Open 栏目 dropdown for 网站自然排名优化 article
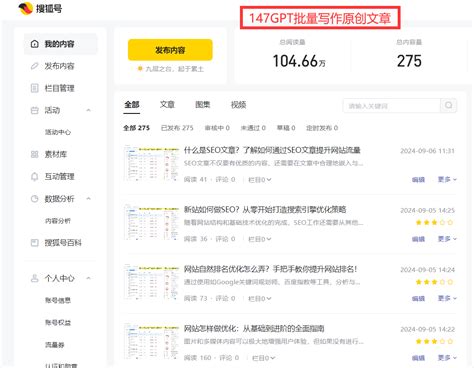Image resolution: width=474 pixels, height=368 pixels. click(x=260, y=298)
